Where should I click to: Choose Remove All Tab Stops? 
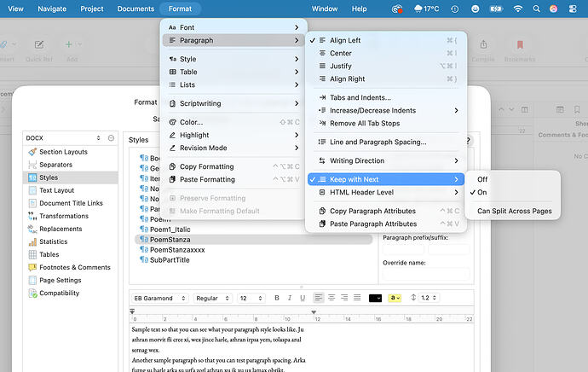click(386, 123)
